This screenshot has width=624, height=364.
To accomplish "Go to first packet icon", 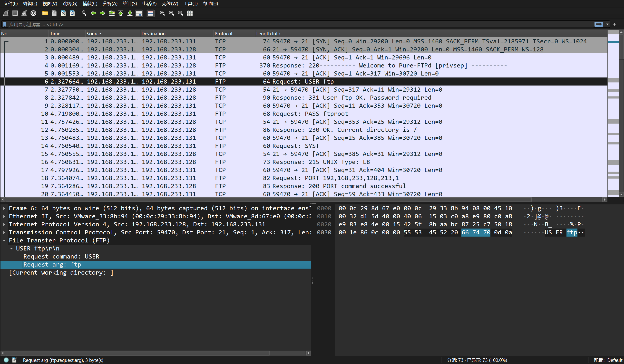I will click(121, 13).
